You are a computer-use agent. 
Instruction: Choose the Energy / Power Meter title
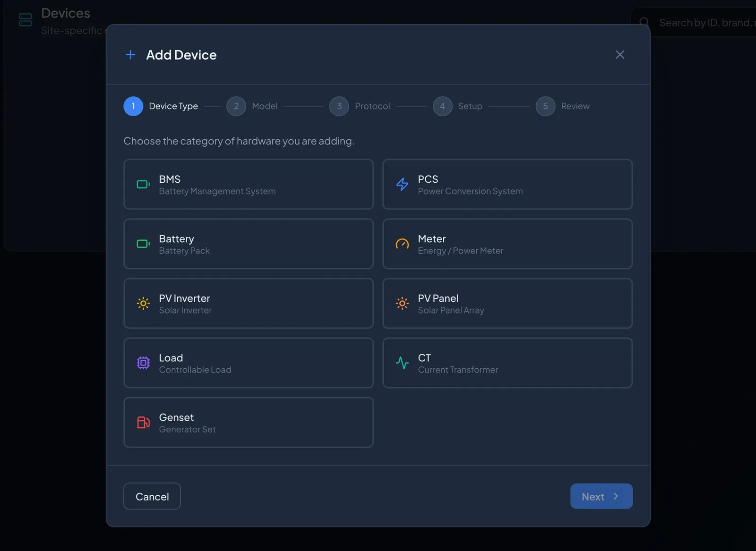click(432, 239)
